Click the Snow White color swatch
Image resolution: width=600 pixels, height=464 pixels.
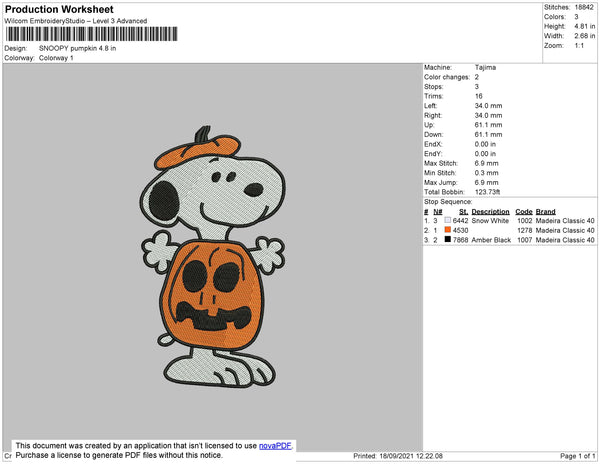(x=448, y=220)
